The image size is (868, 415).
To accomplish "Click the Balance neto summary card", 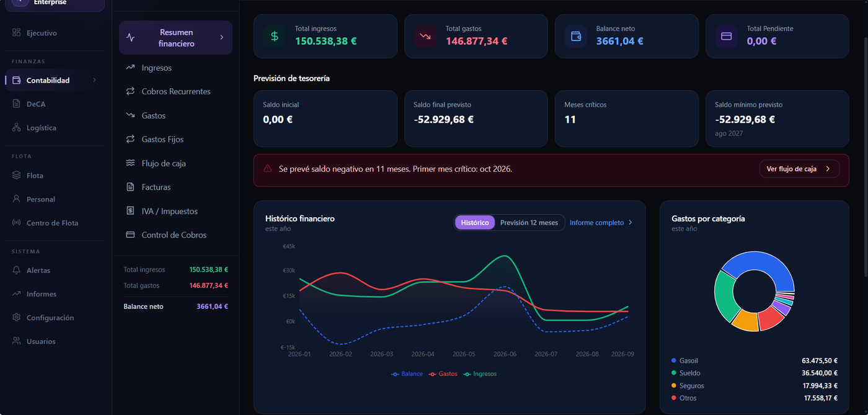I will coord(627,37).
